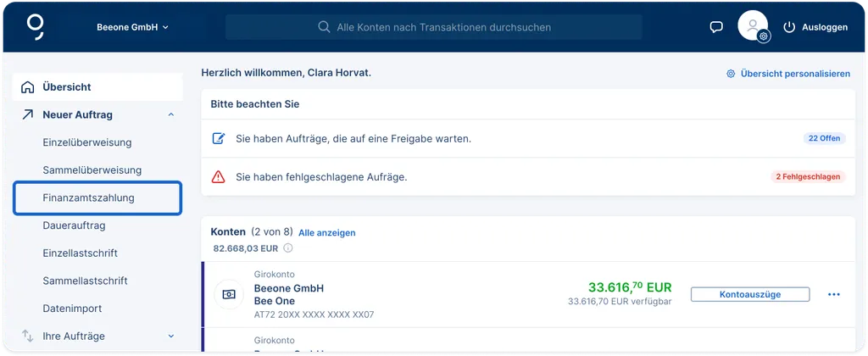Image resolution: width=868 pixels, height=356 pixels.
Task: Click the 22 Offen badge
Action: (x=824, y=138)
